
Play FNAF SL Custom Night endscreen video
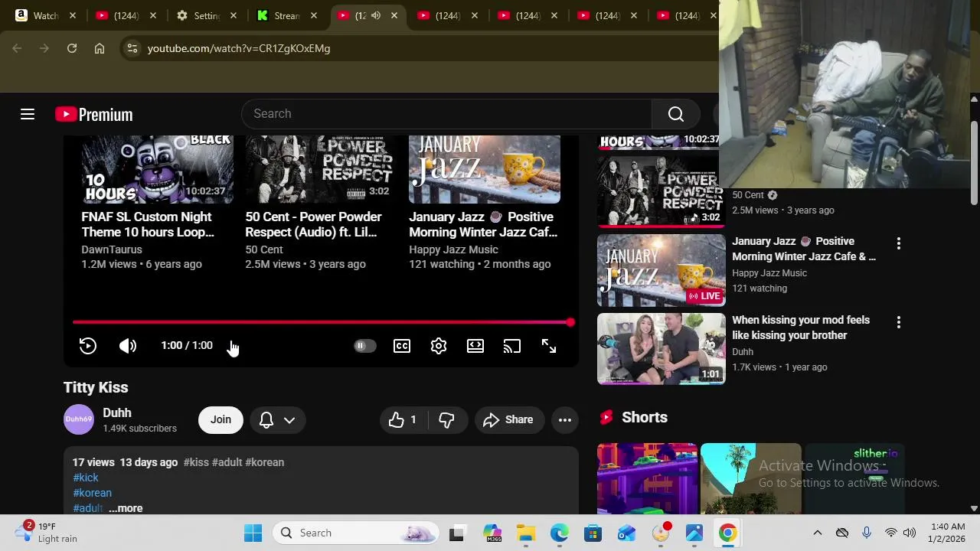[x=157, y=169]
